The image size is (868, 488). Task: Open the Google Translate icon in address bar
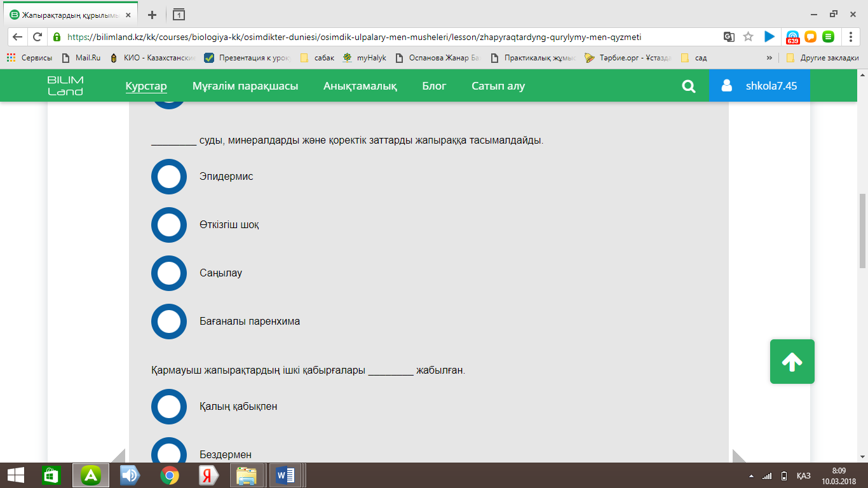tap(729, 37)
